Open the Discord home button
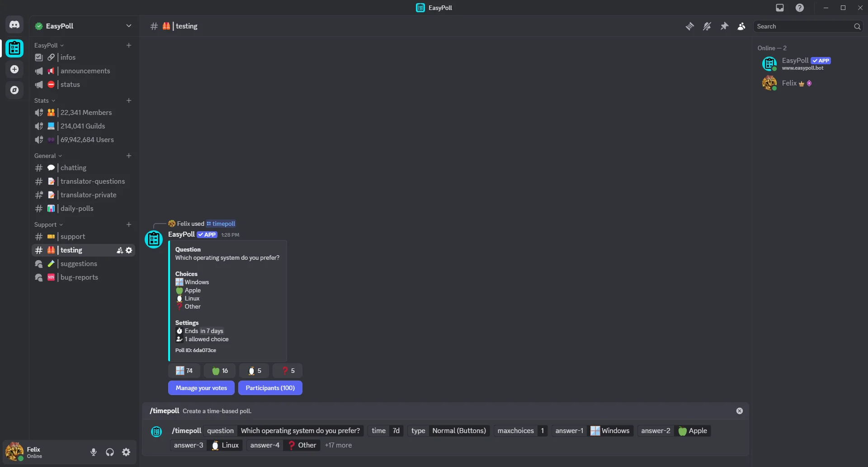 pyautogui.click(x=15, y=25)
